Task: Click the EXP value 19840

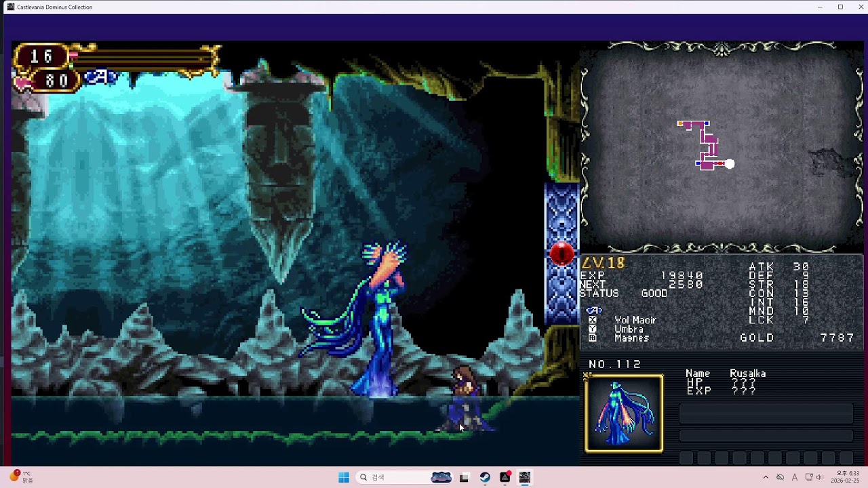Action: pyautogui.click(x=682, y=276)
